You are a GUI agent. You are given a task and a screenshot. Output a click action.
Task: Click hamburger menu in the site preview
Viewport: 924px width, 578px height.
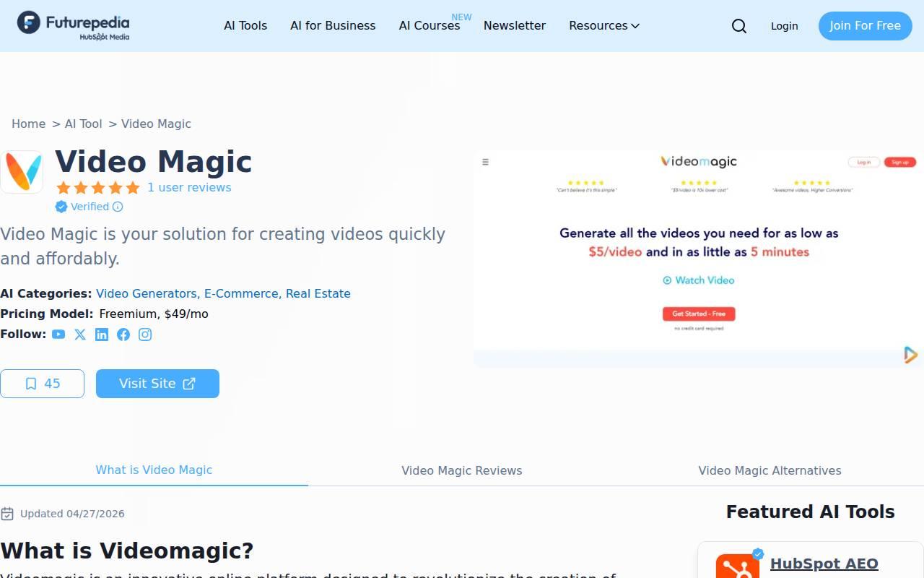(x=485, y=162)
